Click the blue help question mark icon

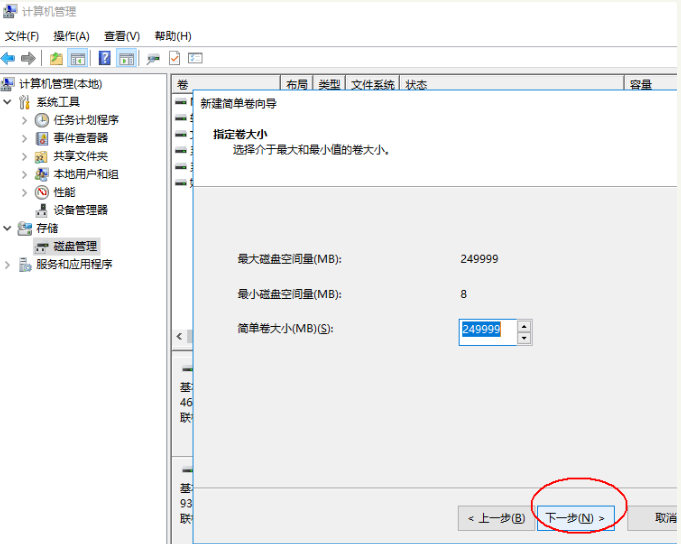tap(104, 58)
